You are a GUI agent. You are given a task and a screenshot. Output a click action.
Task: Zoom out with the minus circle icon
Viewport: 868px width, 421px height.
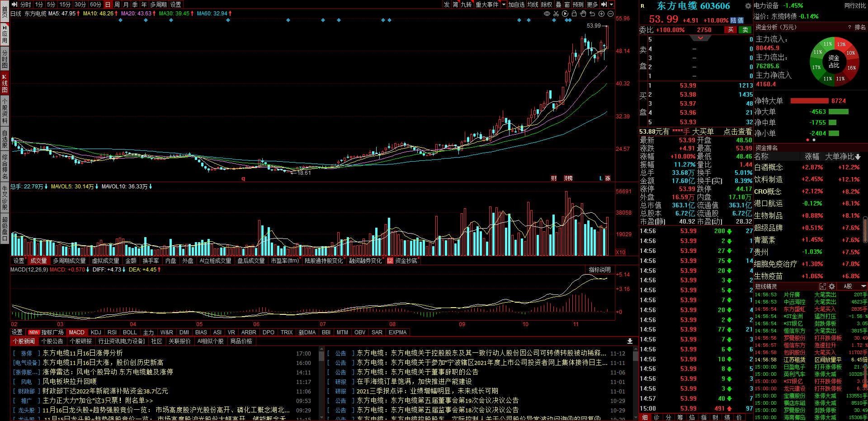[x=610, y=14]
